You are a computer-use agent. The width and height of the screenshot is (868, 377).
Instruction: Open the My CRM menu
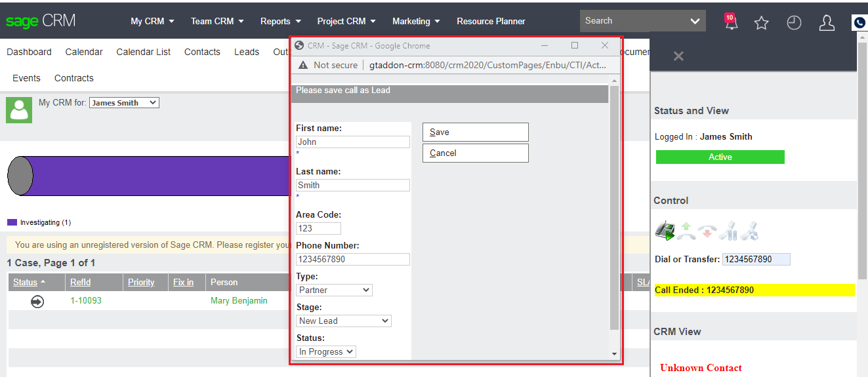(152, 21)
